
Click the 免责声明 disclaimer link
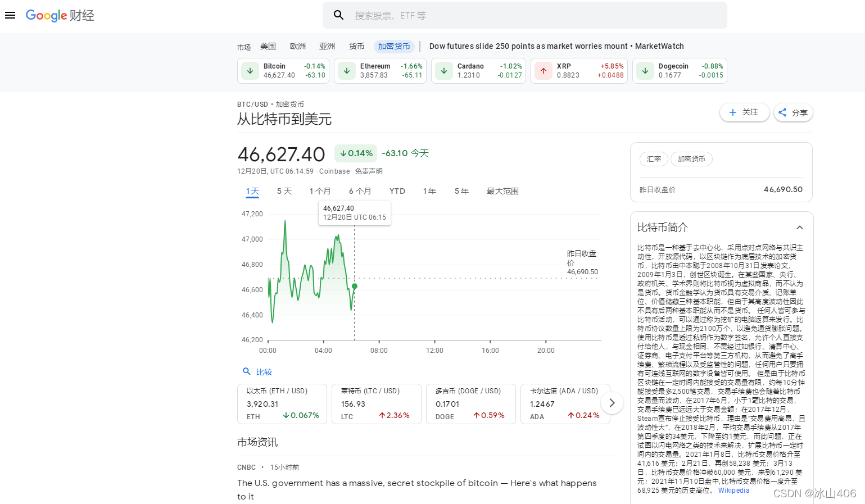(369, 171)
